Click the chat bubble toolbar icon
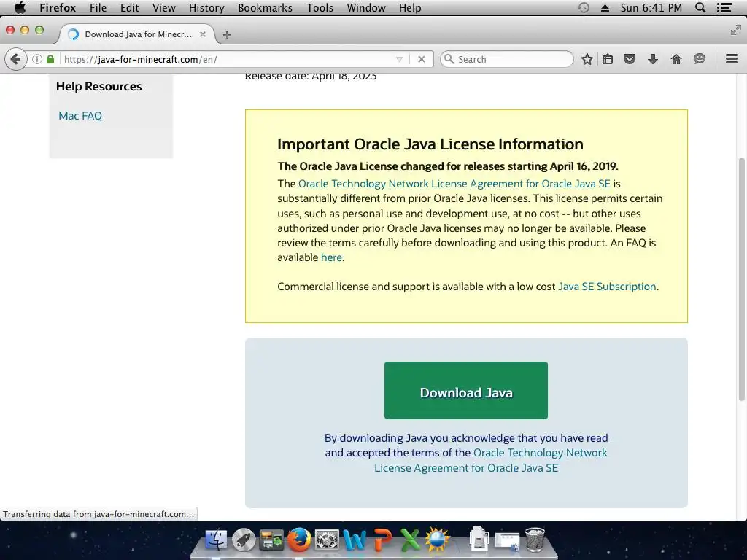747x560 pixels. pyautogui.click(x=699, y=59)
